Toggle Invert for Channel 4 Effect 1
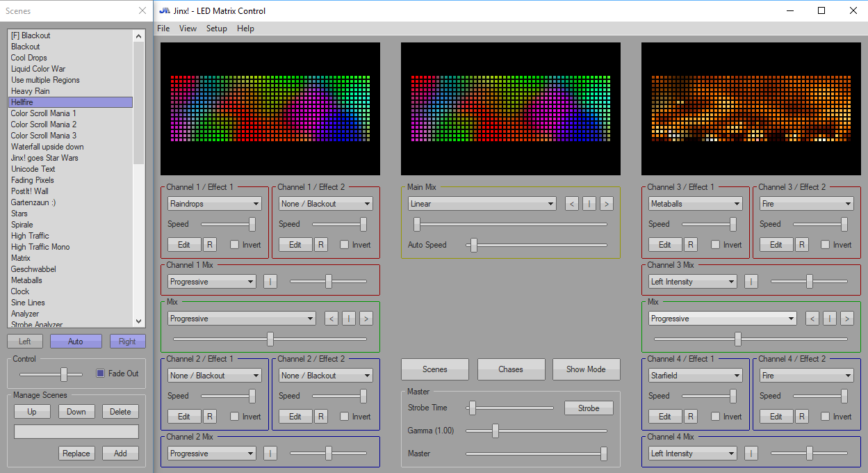The height and width of the screenshot is (473, 868). 716,417
